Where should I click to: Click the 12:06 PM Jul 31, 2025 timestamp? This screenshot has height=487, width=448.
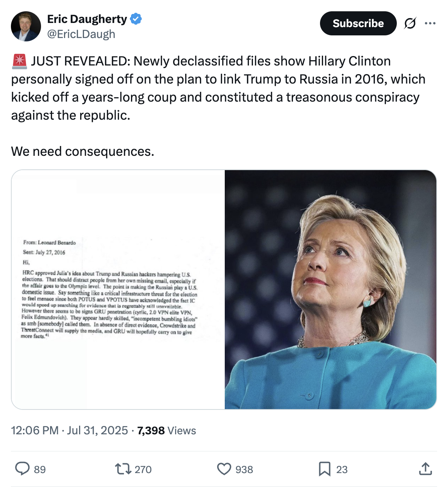(70, 430)
